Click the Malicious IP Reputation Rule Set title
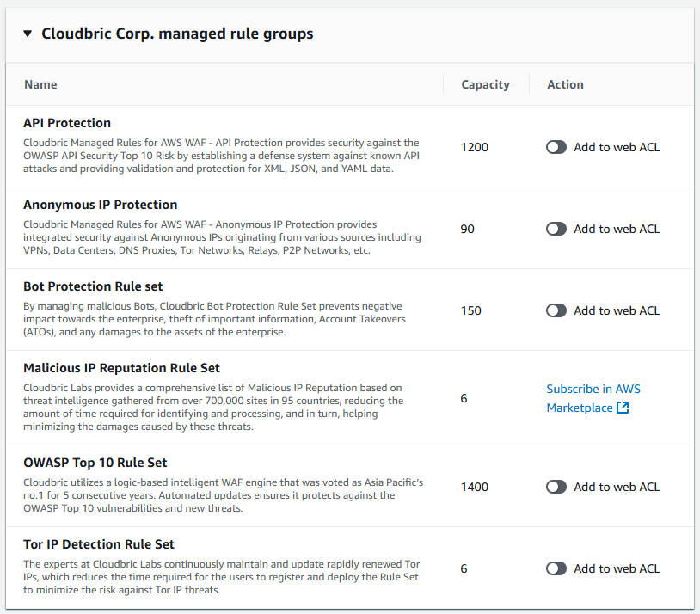This screenshot has height=614, width=700. (x=122, y=368)
